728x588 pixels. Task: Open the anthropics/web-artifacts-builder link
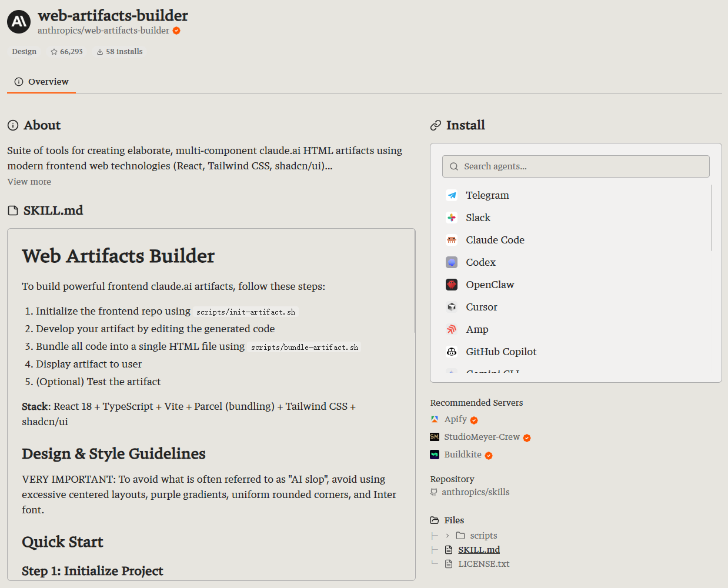[x=103, y=31]
